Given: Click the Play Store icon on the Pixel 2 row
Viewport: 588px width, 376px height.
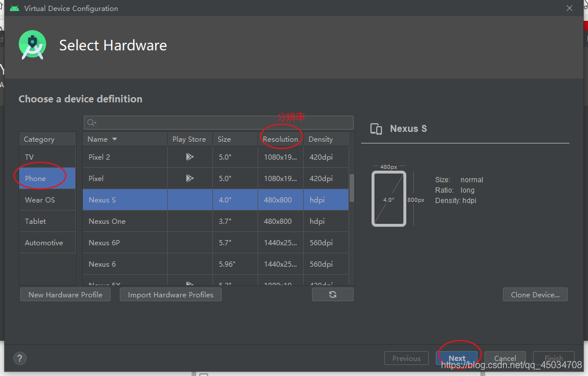Looking at the screenshot, I should pyautogui.click(x=188, y=157).
